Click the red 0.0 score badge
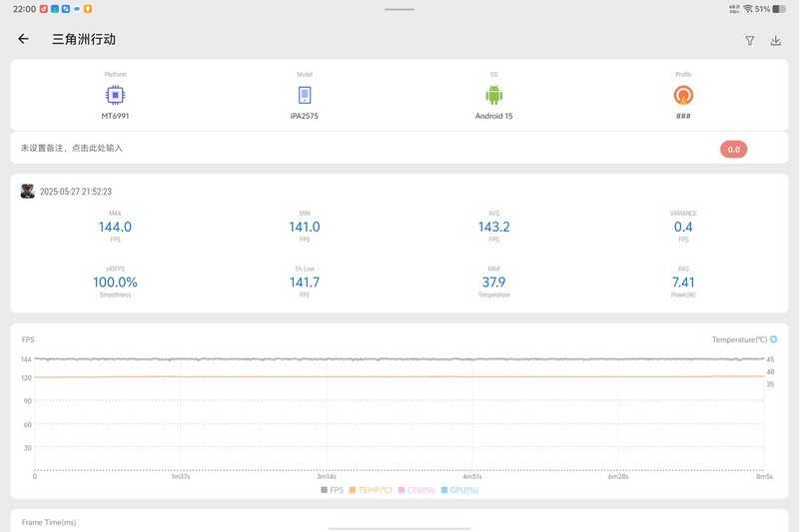799x532 pixels. (x=733, y=149)
